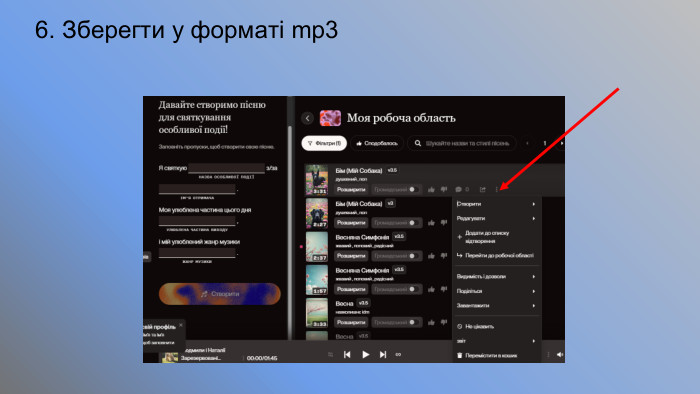This screenshot has width=700, height=394.
Task: Like the Бім (Мій Собака) v3.5 song
Action: point(431,190)
